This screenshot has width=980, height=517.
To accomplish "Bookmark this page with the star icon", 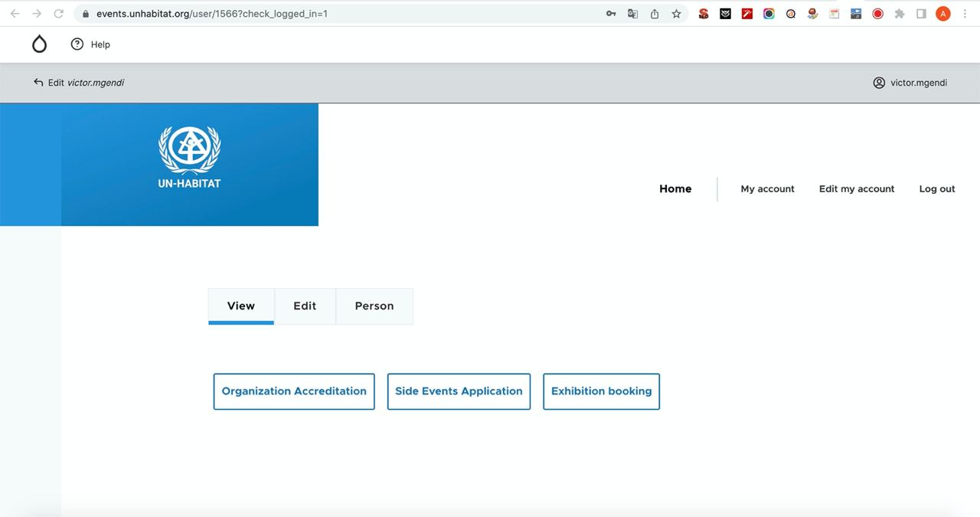I will 676,14.
